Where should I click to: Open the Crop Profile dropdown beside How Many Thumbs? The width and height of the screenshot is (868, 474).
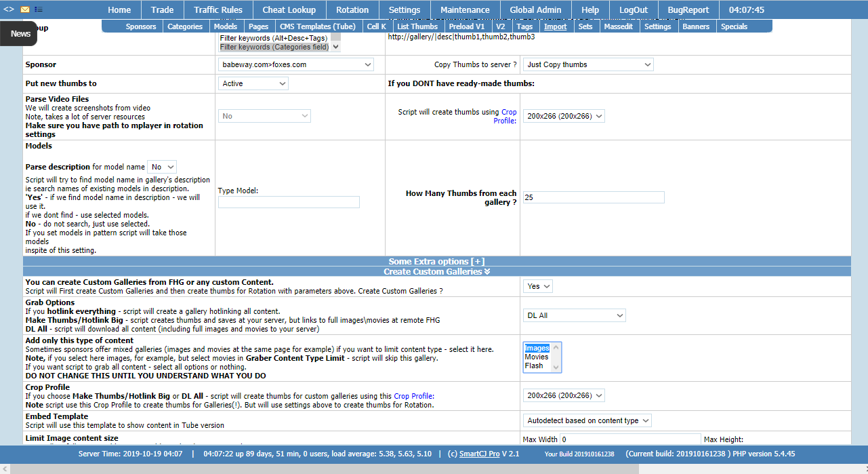coord(564,116)
